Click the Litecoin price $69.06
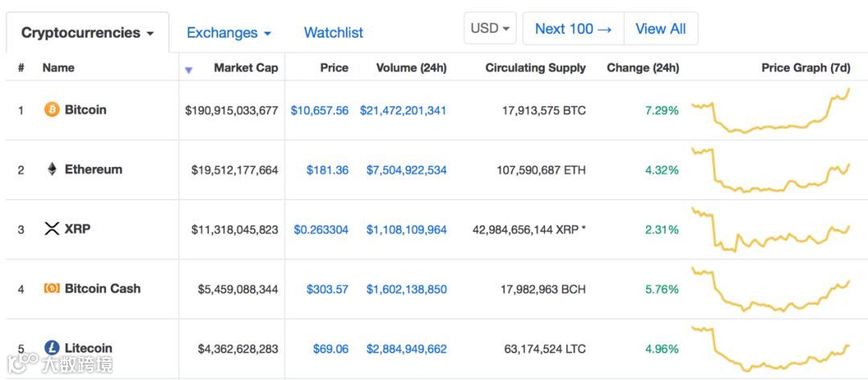 [330, 349]
